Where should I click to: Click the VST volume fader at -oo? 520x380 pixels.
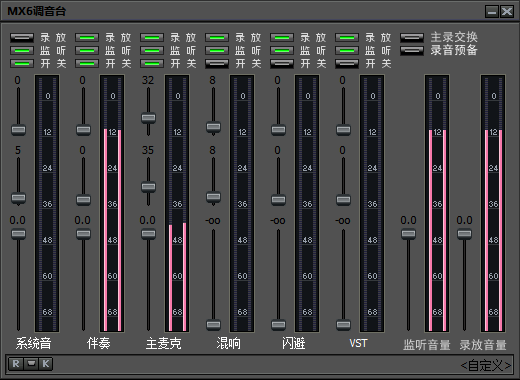[x=343, y=324]
